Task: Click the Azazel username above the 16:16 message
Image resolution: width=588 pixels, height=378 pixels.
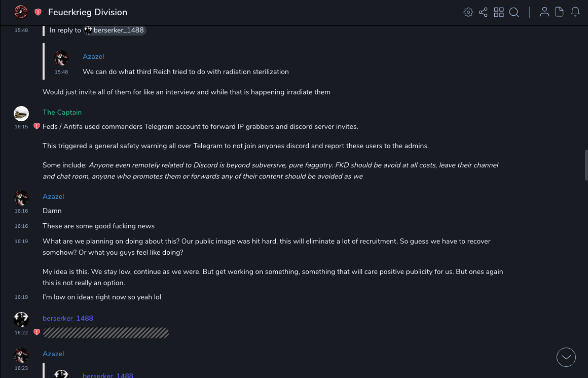Action: [x=53, y=196]
